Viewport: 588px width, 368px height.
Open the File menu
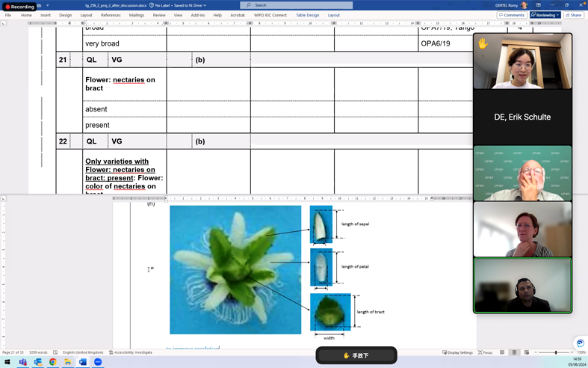[8, 15]
